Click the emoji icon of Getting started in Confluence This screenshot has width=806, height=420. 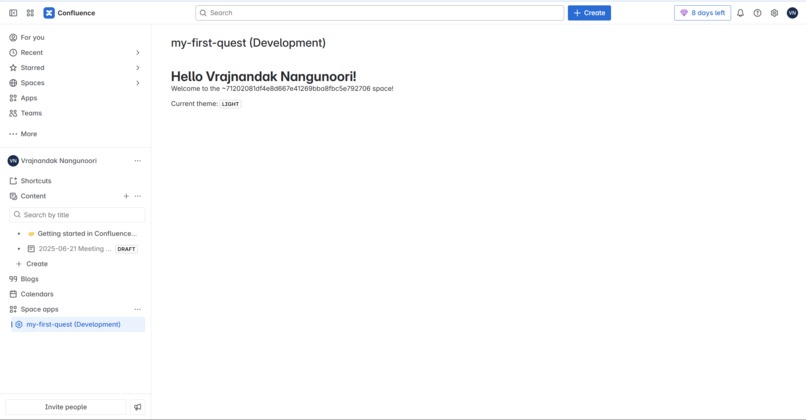pyautogui.click(x=31, y=233)
